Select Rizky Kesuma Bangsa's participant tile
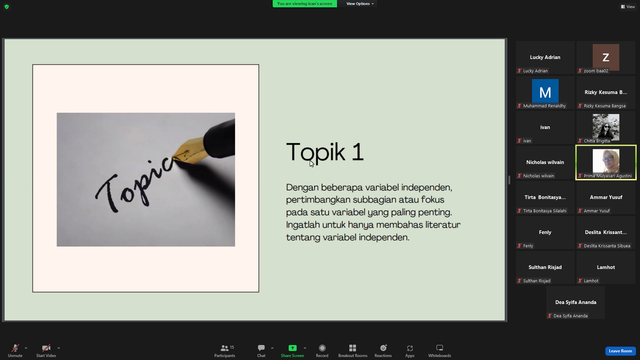 [x=606, y=93]
